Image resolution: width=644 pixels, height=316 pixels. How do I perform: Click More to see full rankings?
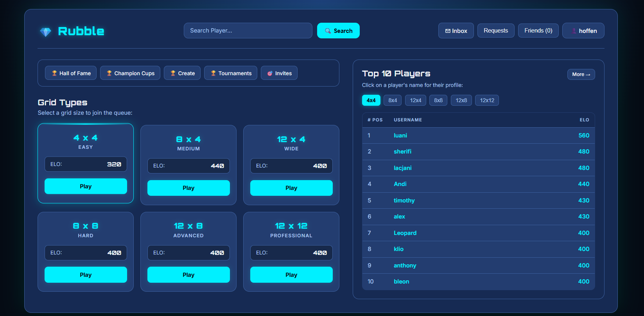click(581, 74)
